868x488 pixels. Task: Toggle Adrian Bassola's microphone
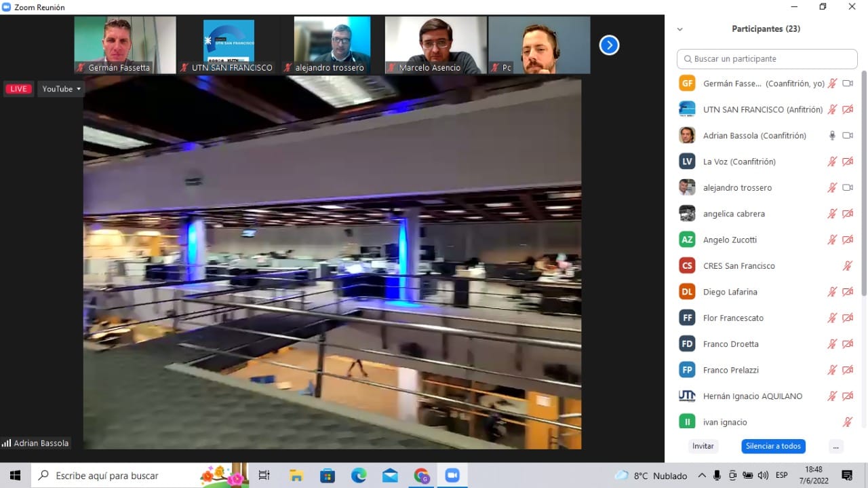[832, 136]
